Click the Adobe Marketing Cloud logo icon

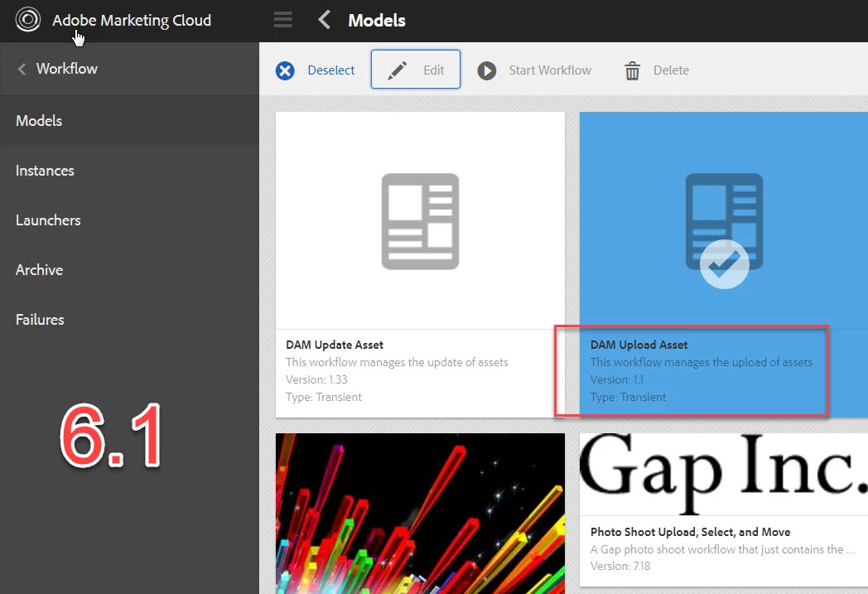[27, 20]
